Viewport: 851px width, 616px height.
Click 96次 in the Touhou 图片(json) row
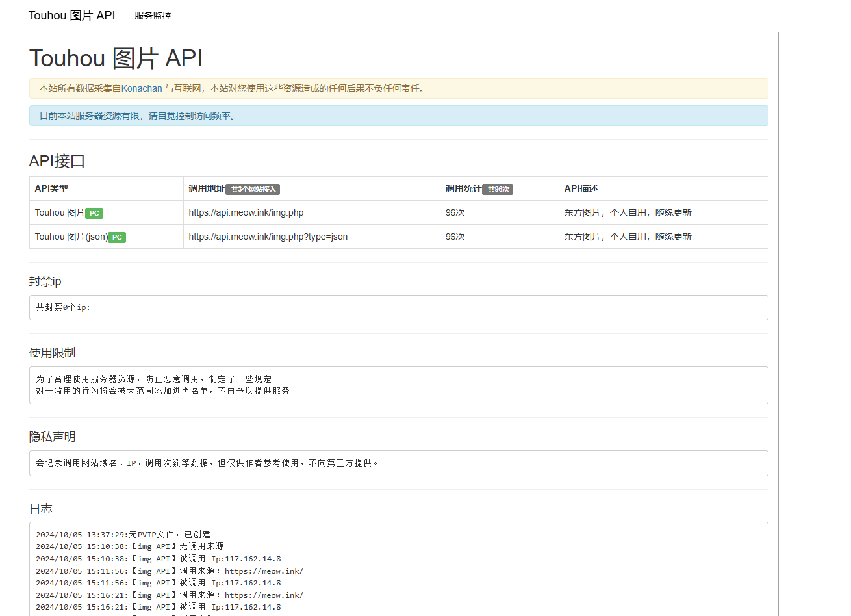(455, 237)
